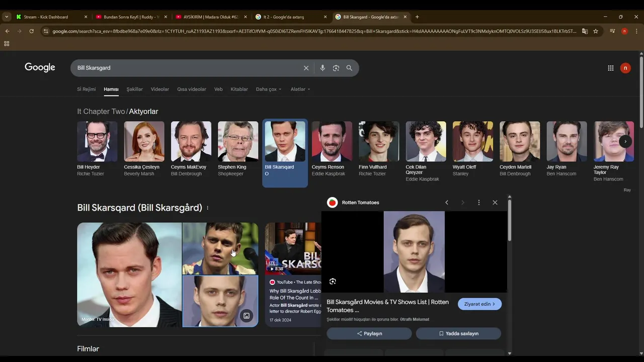Click the 'Filmlər' section heading
The height and width of the screenshot is (362, 644).
[x=88, y=349]
